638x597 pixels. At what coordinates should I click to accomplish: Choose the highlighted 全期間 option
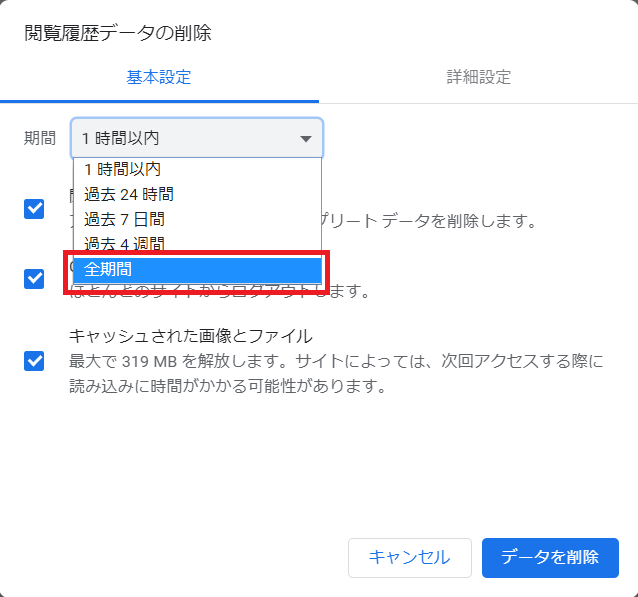[197, 270]
